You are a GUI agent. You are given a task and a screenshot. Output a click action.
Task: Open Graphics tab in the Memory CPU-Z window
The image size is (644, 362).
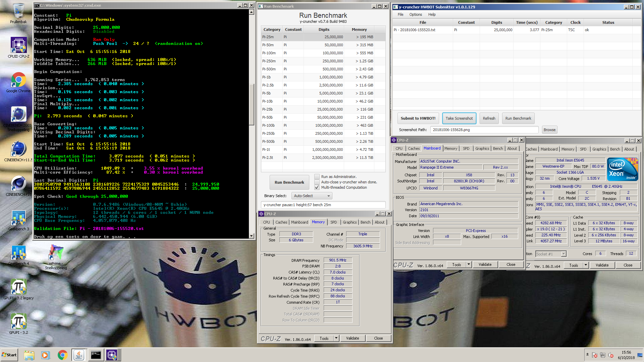tap(350, 222)
